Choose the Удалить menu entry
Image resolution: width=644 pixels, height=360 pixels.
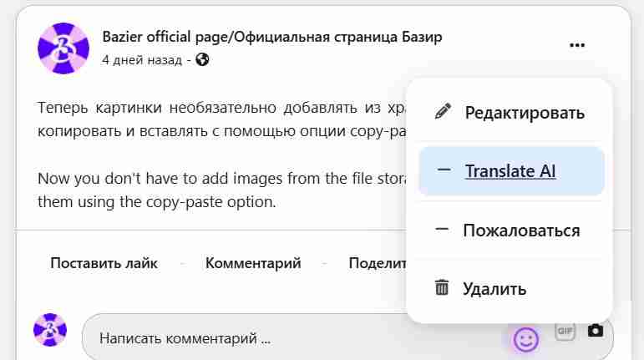[495, 289]
